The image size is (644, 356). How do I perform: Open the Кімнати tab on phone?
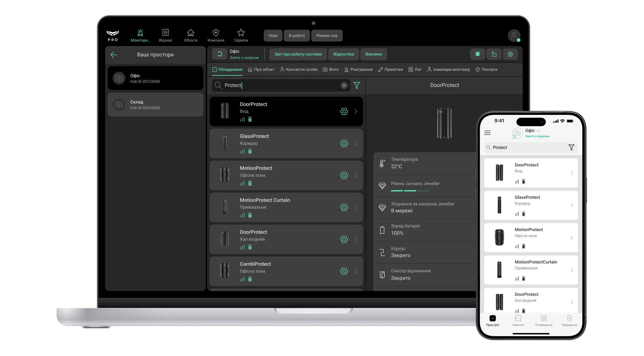coord(518,320)
